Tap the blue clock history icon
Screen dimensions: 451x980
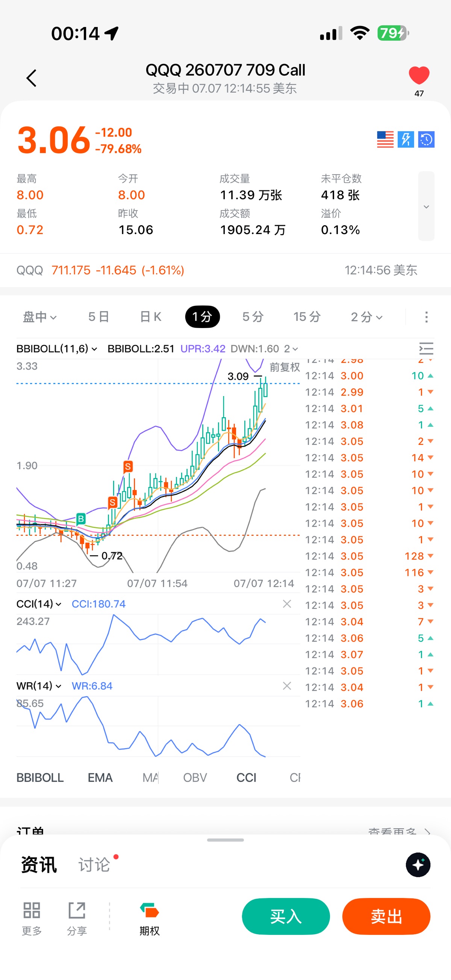coord(426,139)
